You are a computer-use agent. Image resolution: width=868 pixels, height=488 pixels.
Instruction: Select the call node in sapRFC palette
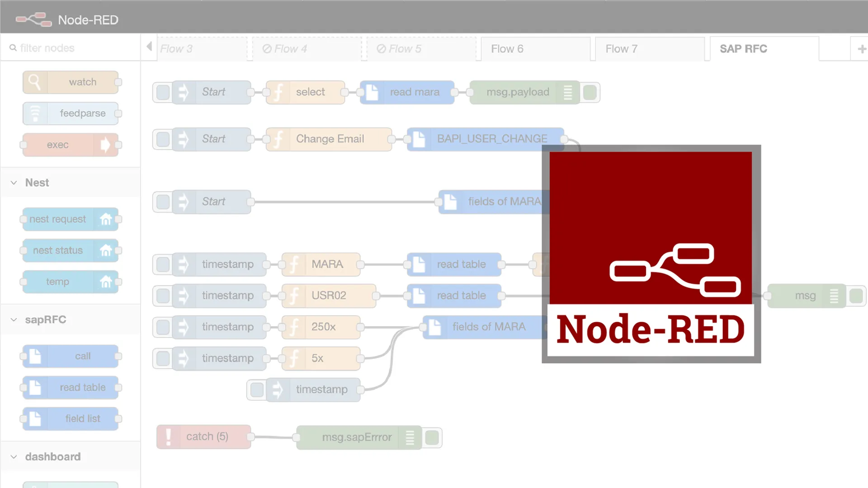click(71, 356)
